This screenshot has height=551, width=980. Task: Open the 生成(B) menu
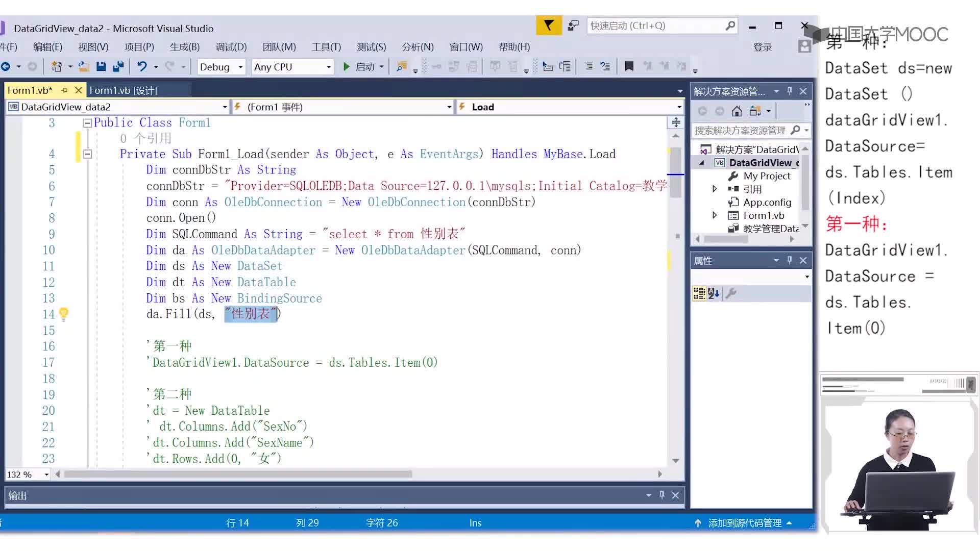point(184,47)
